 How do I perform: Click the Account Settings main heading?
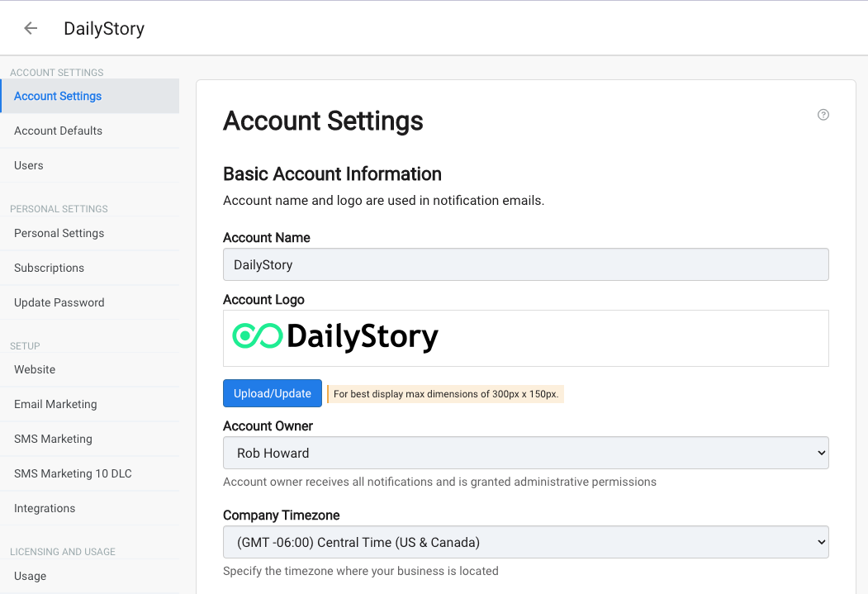click(x=323, y=121)
